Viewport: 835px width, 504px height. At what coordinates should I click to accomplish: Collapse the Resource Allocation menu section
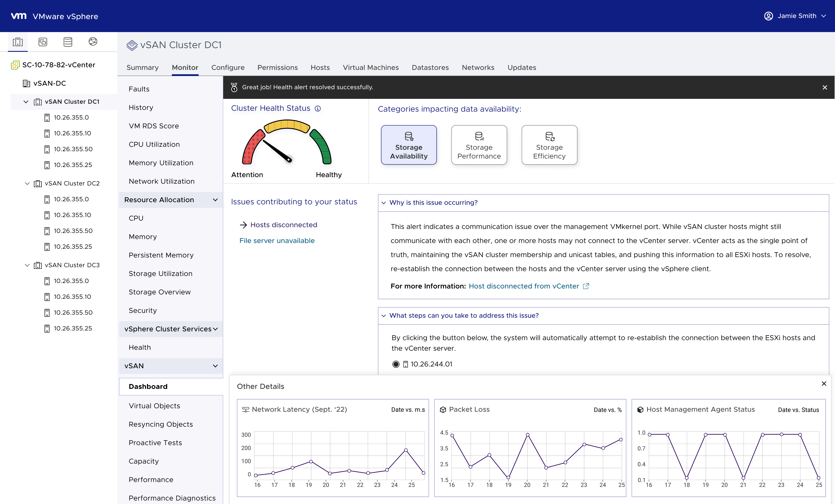[215, 200]
